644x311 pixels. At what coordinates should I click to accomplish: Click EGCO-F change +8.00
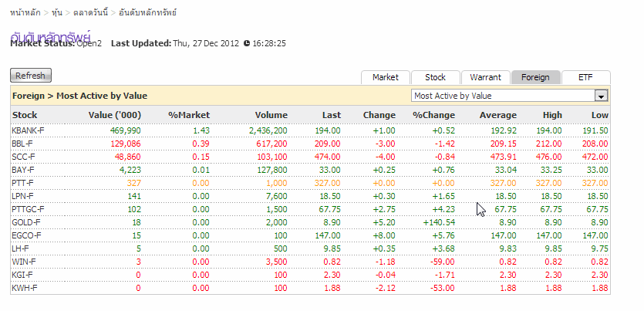tap(384, 236)
